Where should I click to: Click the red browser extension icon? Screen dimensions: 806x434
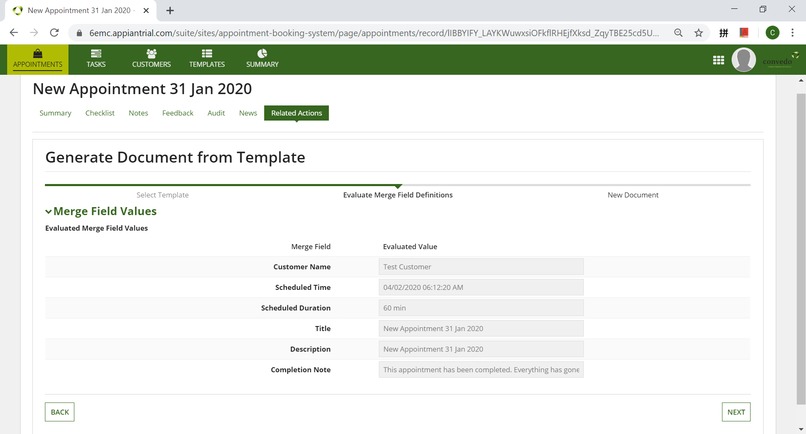[744, 33]
